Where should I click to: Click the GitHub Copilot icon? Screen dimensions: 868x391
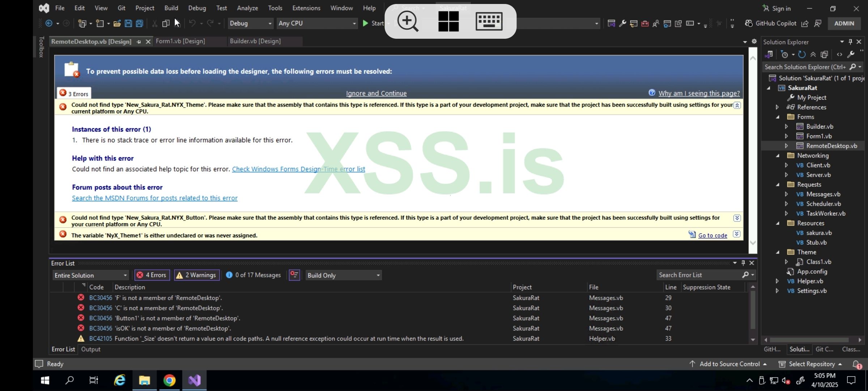pos(749,23)
